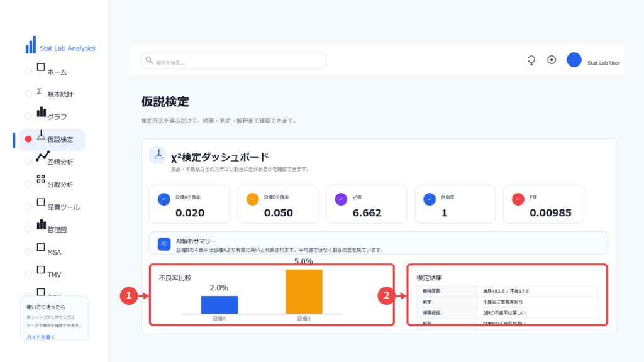644x362 pixels.
Task: Click the blue user avatar circle
Action: tap(574, 60)
